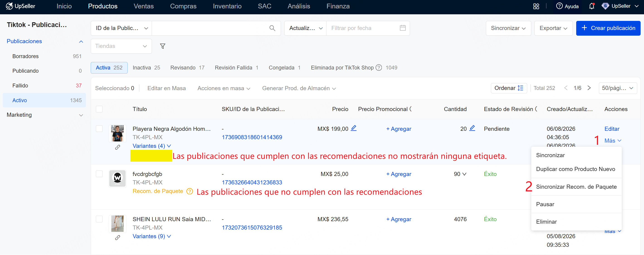Click + Agregar promo price for fvcdrgbcfgb
Screen dimensions: 644x255
click(398, 174)
